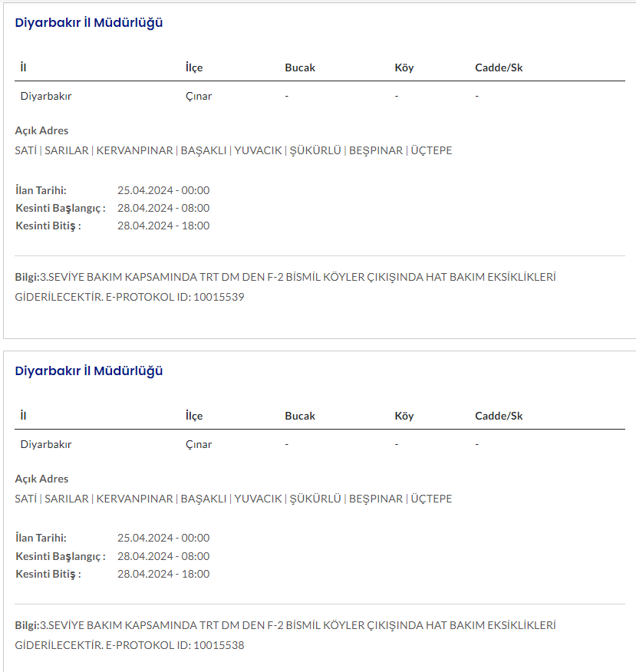Select the Diyarbakır province cell in the second card
636x672 pixels.
(x=46, y=444)
